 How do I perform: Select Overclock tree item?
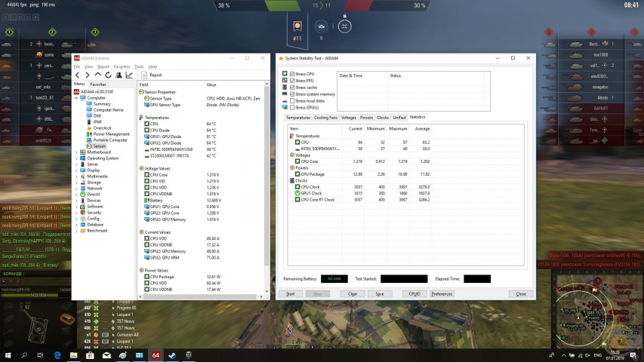(102, 128)
